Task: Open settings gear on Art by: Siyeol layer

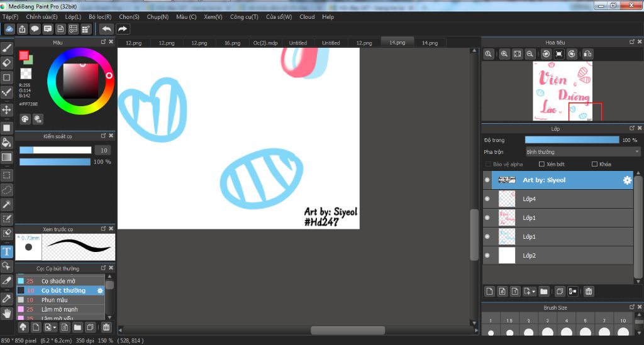Action: coord(627,180)
